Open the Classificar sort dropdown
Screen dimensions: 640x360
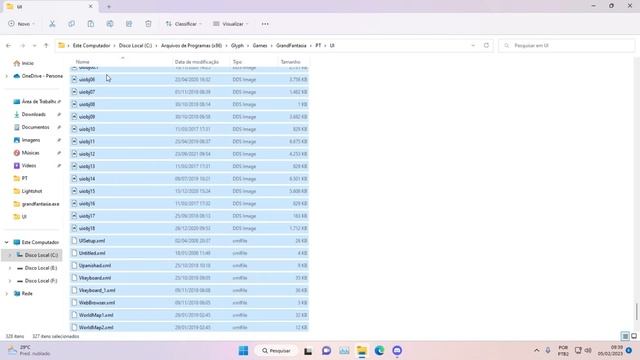coord(184,24)
